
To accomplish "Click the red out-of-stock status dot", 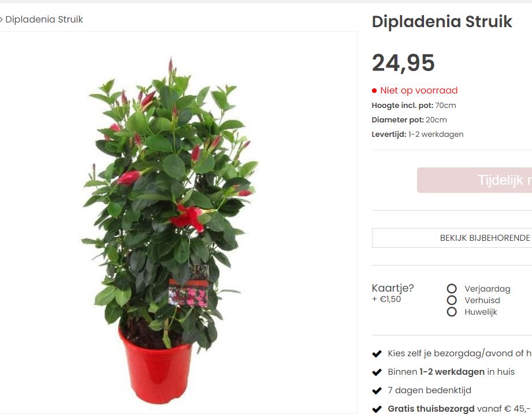I will (374, 91).
